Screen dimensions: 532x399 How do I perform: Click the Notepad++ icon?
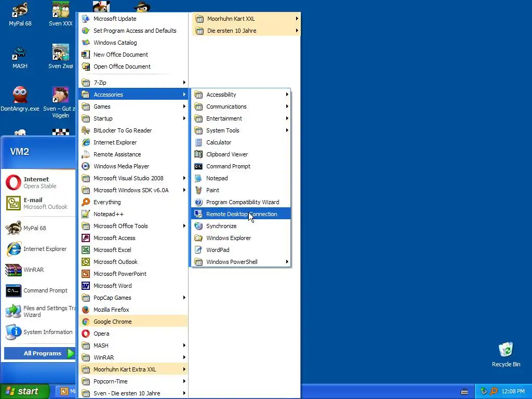86,214
